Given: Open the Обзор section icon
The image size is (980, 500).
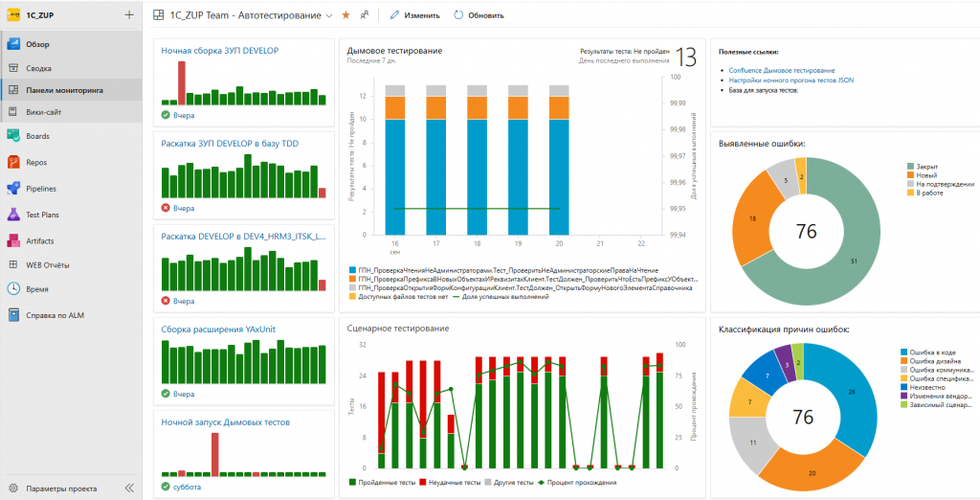Looking at the screenshot, I should click(13, 44).
